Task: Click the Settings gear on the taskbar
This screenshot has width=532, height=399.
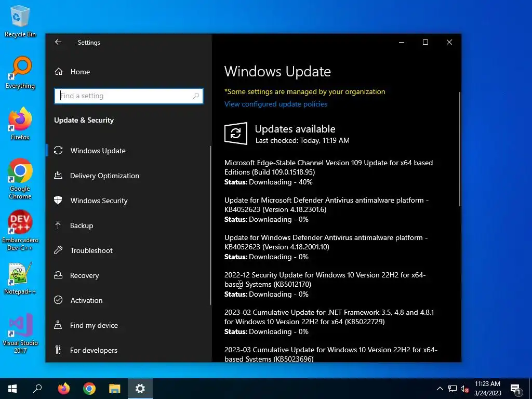Action: (140, 389)
